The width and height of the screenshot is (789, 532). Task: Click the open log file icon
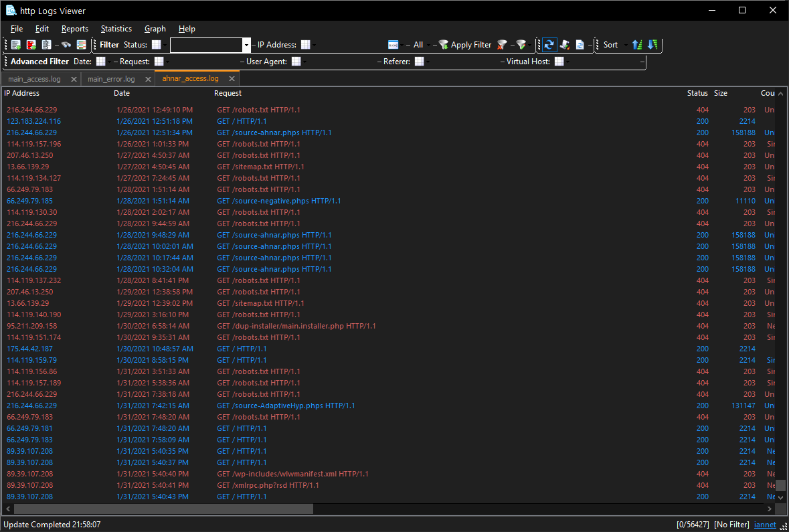[16, 45]
